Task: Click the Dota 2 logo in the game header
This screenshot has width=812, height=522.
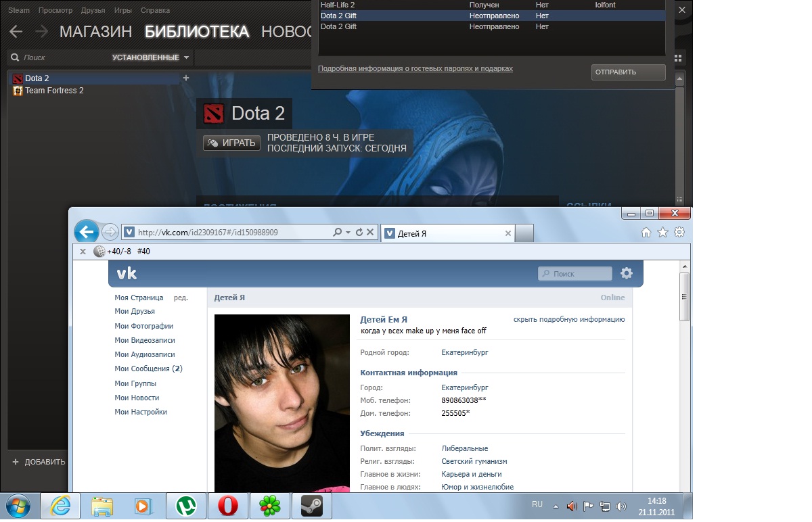Action: coord(212,113)
